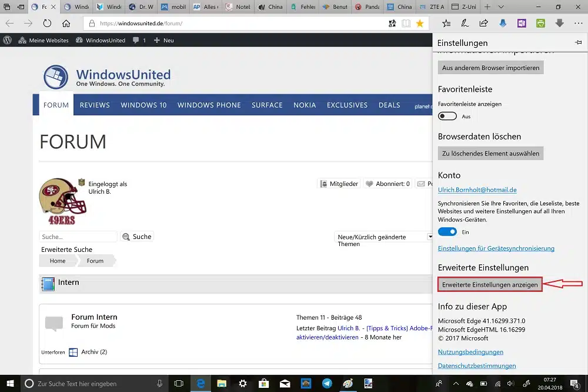Set tabs aside icon in title bar
Viewport: 588px width, 392px height.
tap(21, 6)
